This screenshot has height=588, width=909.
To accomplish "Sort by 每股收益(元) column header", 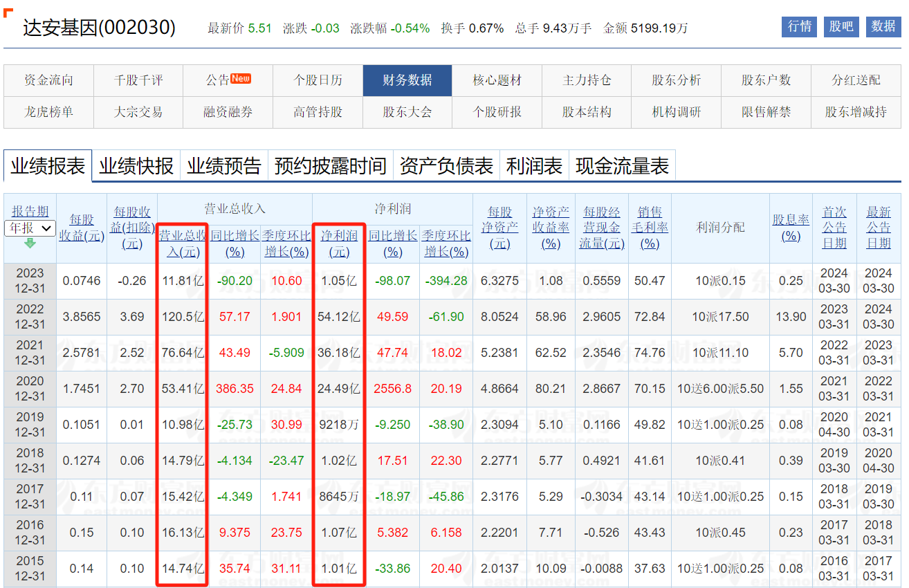I will (82, 228).
